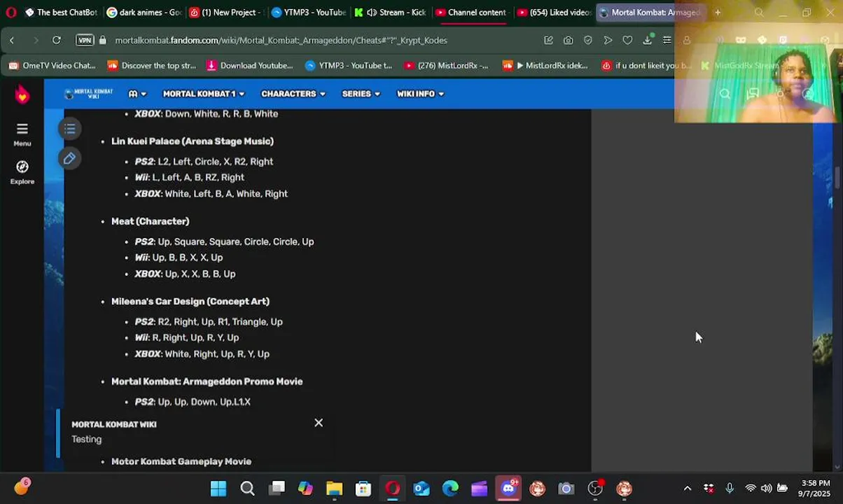Screen dimensions: 843x504
Task: Open if u dont likeit bookmark
Action: [646, 66]
